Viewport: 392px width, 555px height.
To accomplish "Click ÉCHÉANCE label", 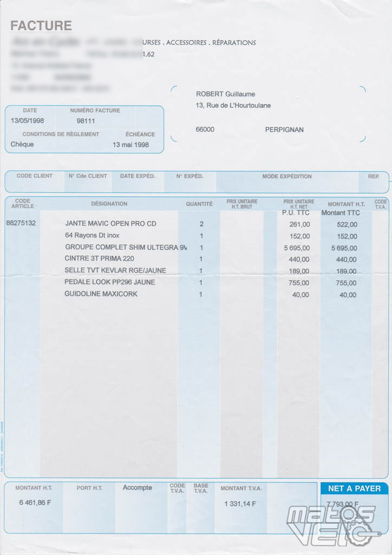I will (x=140, y=134).
